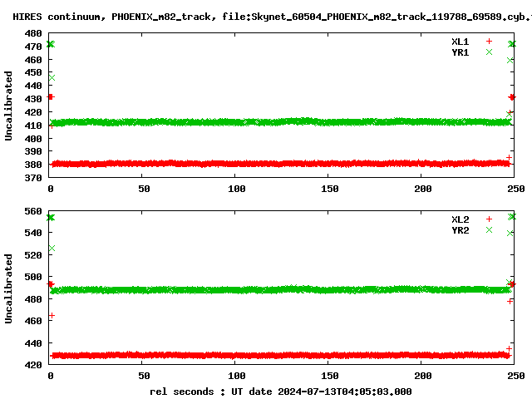Screen dimensions: 532x399
Task: Click the upper plot's 100 x-axis label
Action: click(x=237, y=189)
